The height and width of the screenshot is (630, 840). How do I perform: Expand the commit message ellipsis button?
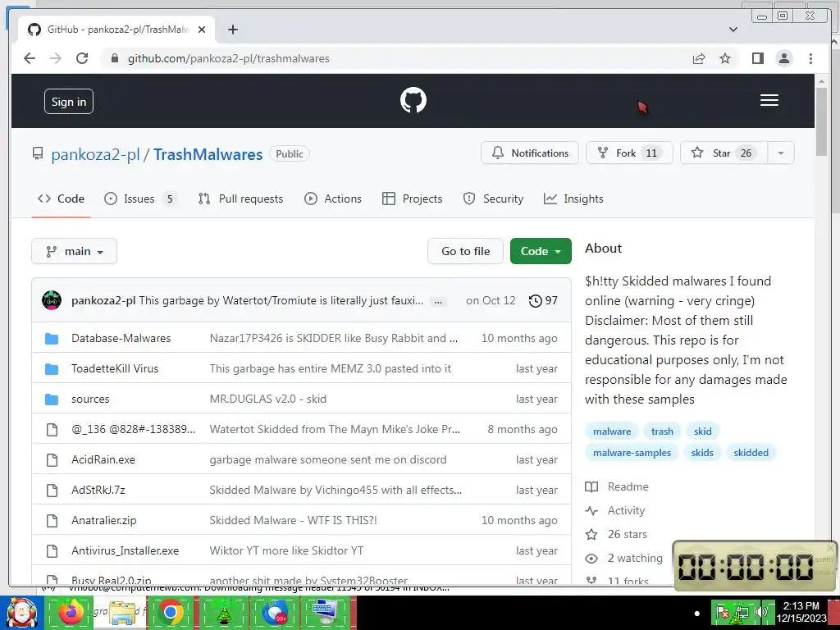(438, 302)
